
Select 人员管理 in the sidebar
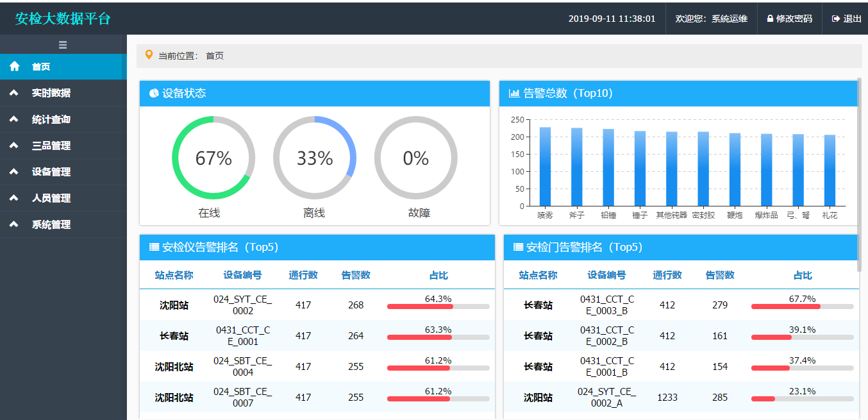coord(51,198)
